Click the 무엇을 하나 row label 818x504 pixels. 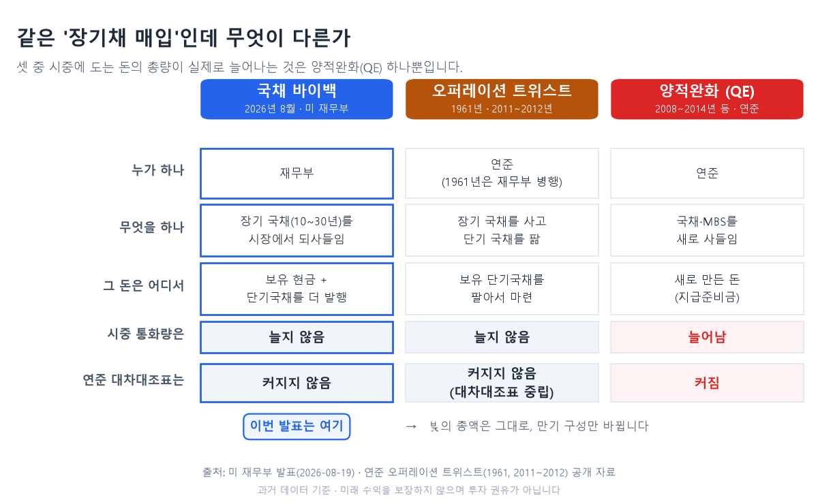[x=152, y=227]
